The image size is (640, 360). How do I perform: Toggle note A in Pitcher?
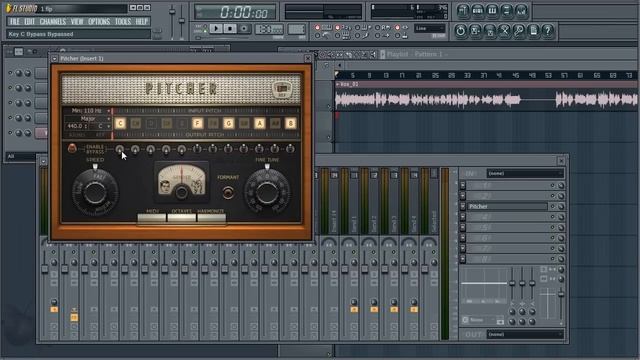coord(260,123)
